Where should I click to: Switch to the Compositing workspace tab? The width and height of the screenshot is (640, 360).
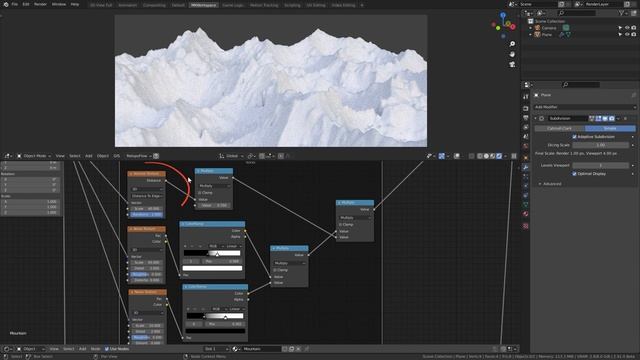154,5
